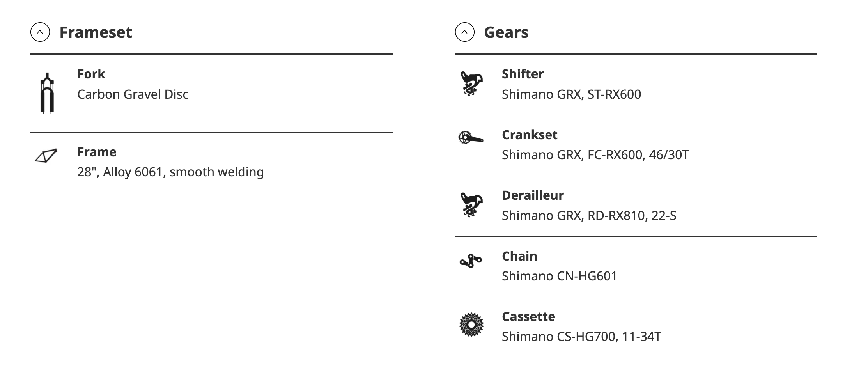Collapse the Frameset section chevron
This screenshot has height=376, width=868.
40,32
